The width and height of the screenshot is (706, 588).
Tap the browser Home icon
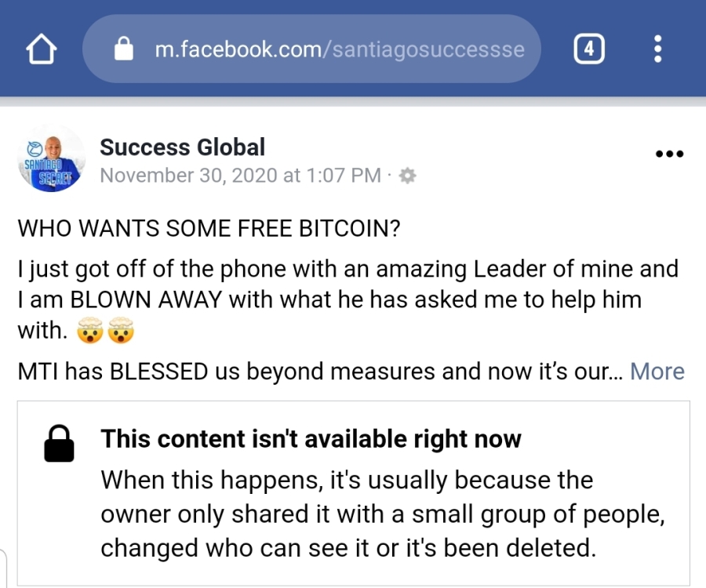coord(42,51)
